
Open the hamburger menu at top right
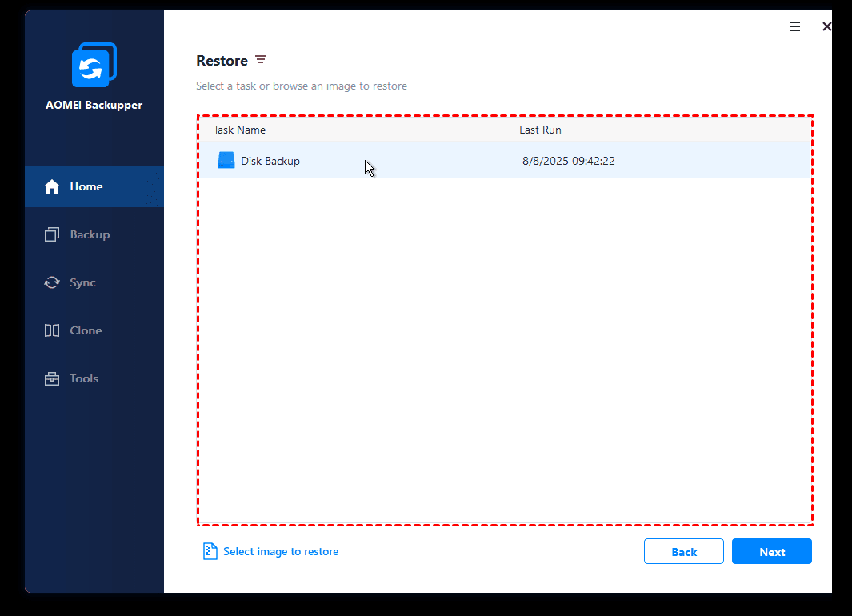coord(795,26)
